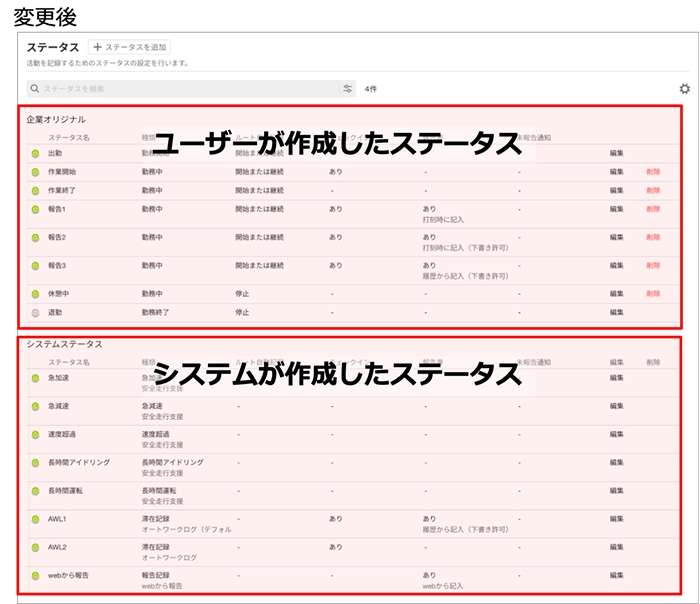Edit the webから報告 status
This screenshot has height=604, width=700.
(617, 575)
